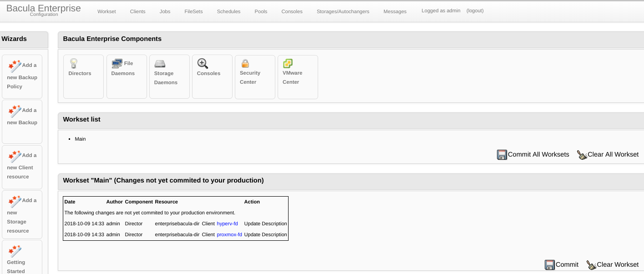Open the Directors lightbulb icon

(73, 63)
